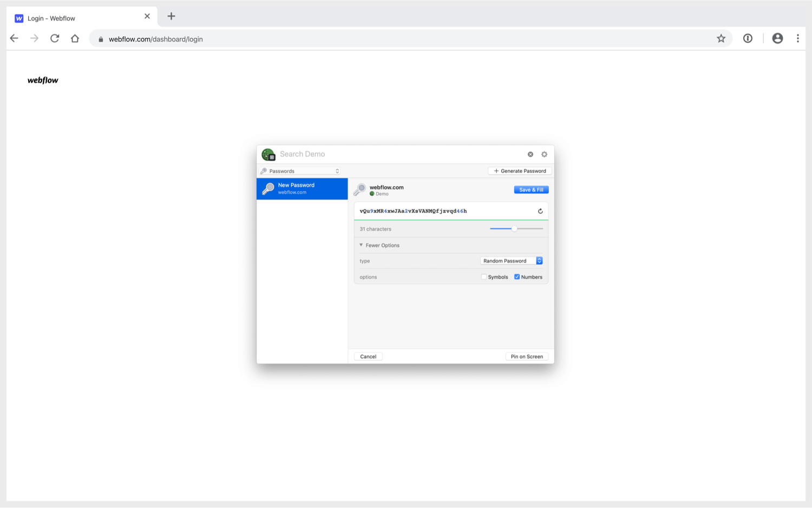Click the site lock icon in the address bar
812x508 pixels.
[101, 39]
